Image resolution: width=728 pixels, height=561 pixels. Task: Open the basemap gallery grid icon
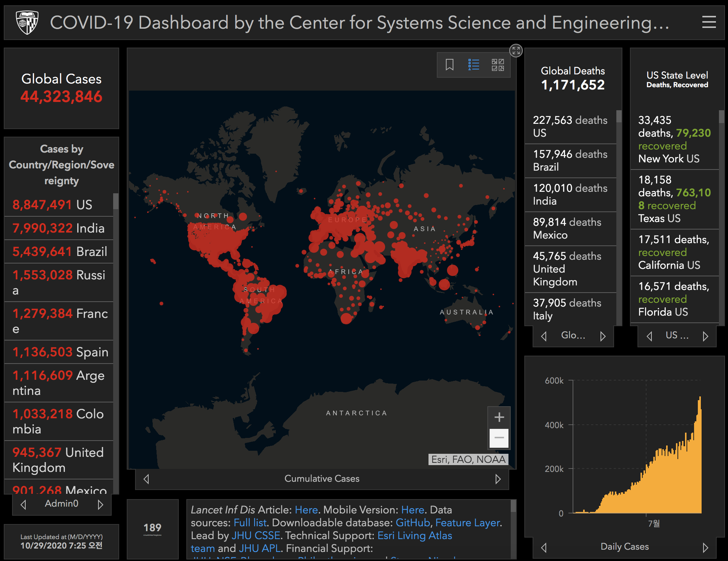pos(498,65)
